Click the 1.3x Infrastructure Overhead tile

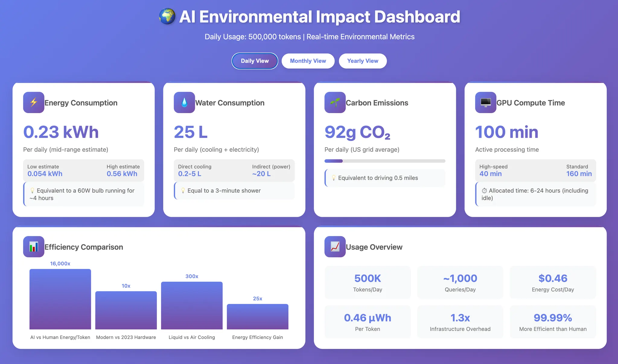coord(460,322)
